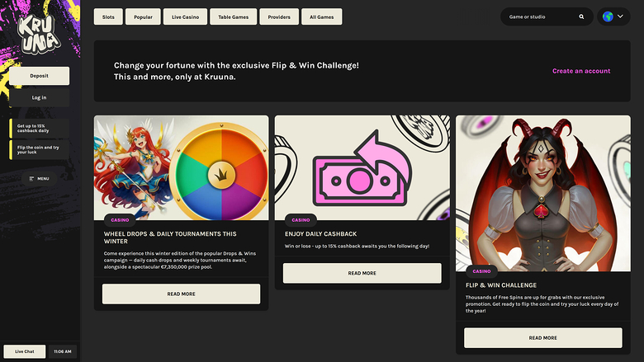Follow the Create an account link
This screenshot has width=644, height=362.
click(x=581, y=71)
